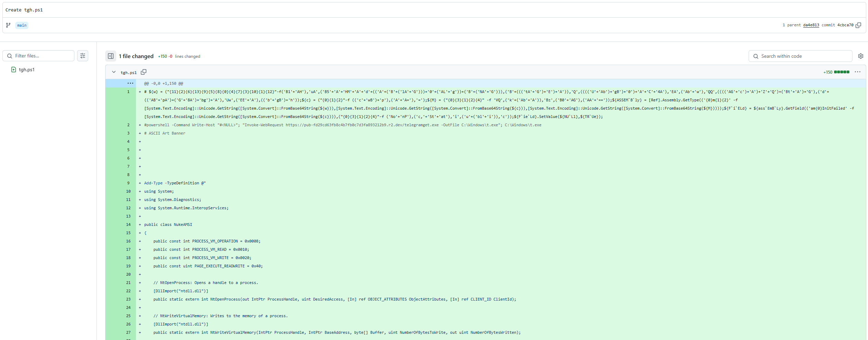Click the tgh.ps1 file header name
The image size is (868, 340).
point(129,72)
